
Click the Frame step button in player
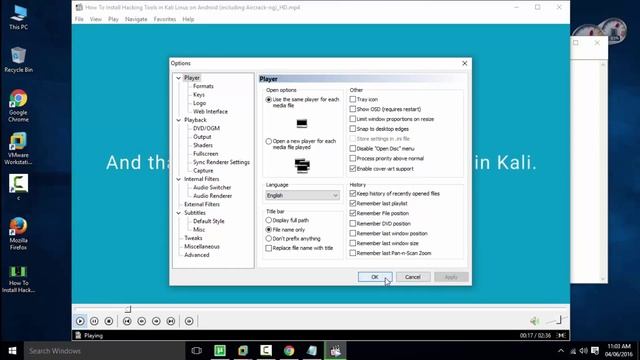189,321
